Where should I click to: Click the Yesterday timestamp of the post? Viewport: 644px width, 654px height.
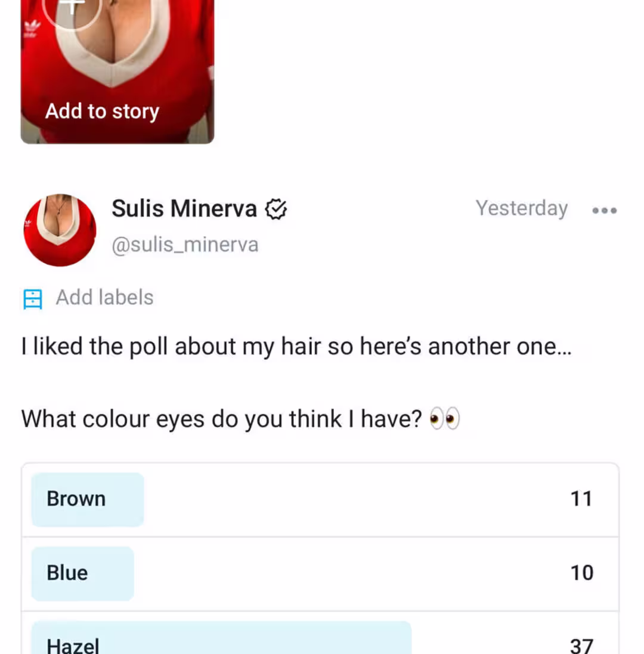pos(521,208)
